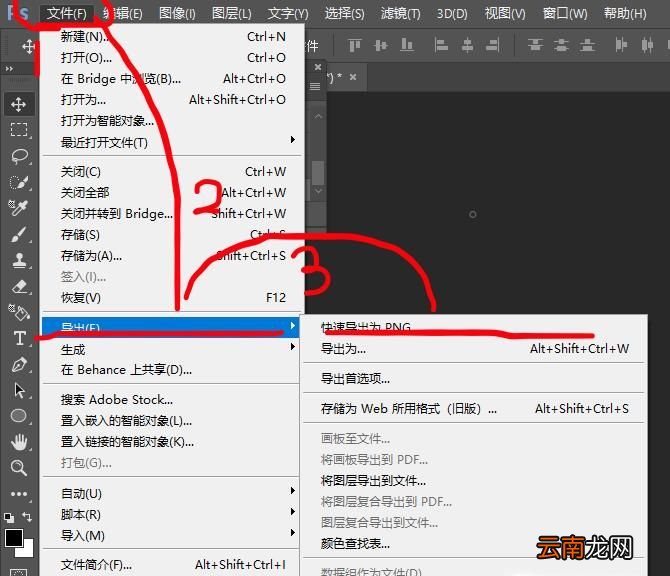Choose 将图层导出到文件... entry
The height and width of the screenshot is (576, 670).
click(x=474, y=481)
